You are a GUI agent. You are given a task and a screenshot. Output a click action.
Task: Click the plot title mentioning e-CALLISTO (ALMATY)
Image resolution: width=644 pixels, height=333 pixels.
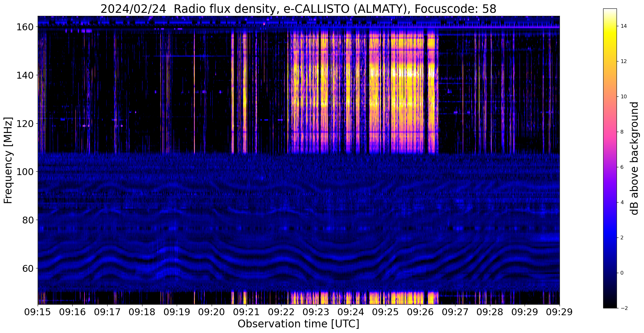tap(298, 9)
